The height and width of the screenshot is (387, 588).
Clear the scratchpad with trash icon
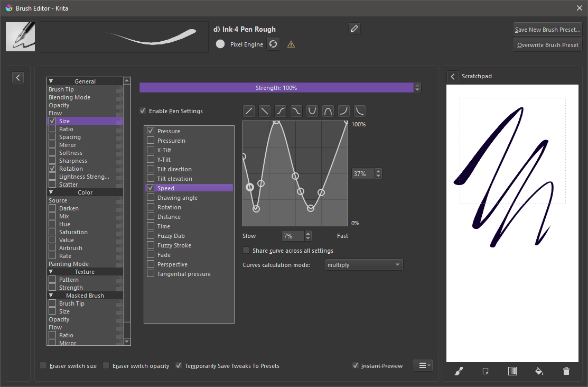point(566,372)
